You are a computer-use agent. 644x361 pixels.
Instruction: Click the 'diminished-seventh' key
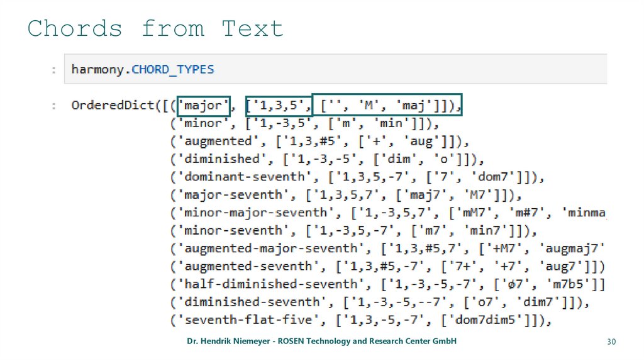pyautogui.click(x=252, y=302)
